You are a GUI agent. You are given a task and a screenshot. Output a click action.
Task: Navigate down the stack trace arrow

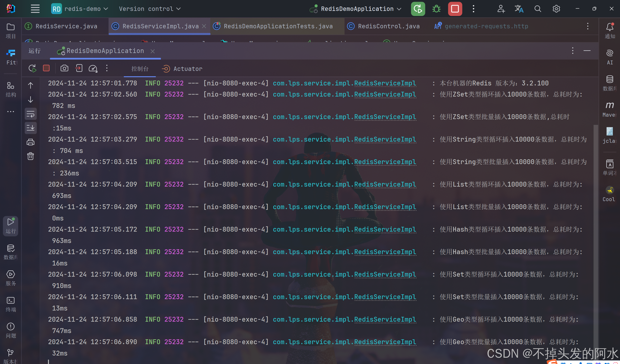(x=31, y=99)
